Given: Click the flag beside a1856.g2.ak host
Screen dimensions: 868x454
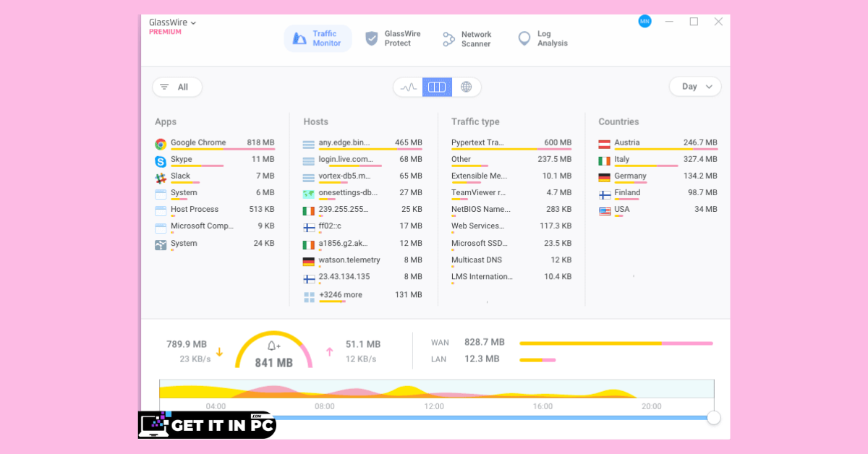Looking at the screenshot, I should 309,244.
